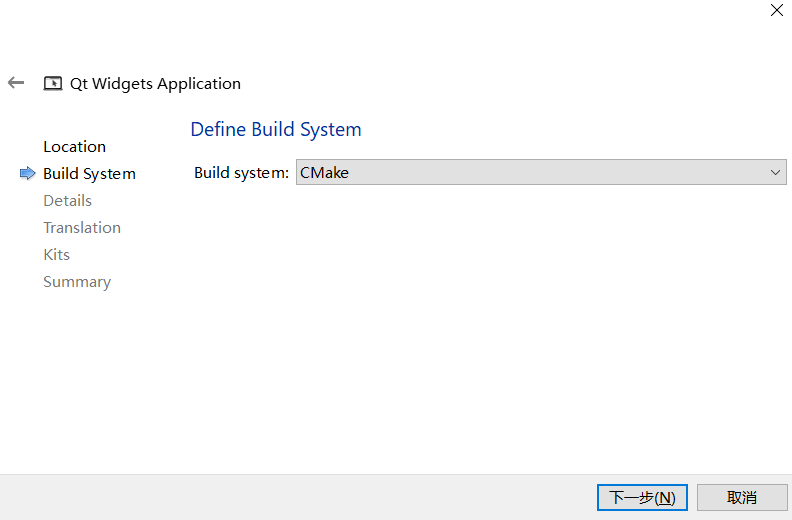Jump to the Translation step
The image size is (792, 520).
(82, 227)
